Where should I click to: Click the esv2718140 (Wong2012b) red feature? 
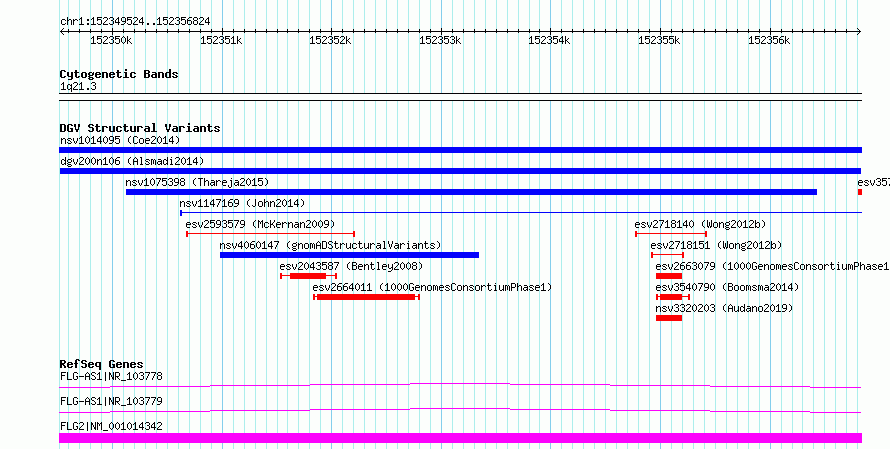tap(671, 234)
